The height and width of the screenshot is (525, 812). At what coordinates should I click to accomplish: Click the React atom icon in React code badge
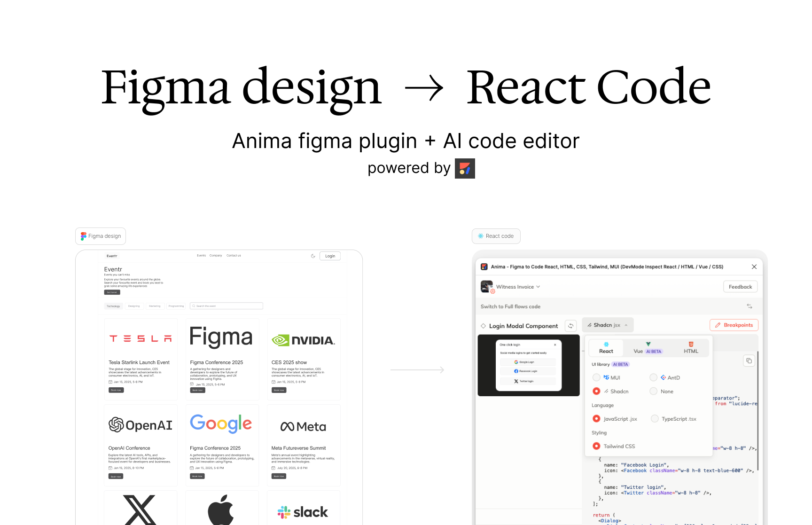[x=481, y=236]
